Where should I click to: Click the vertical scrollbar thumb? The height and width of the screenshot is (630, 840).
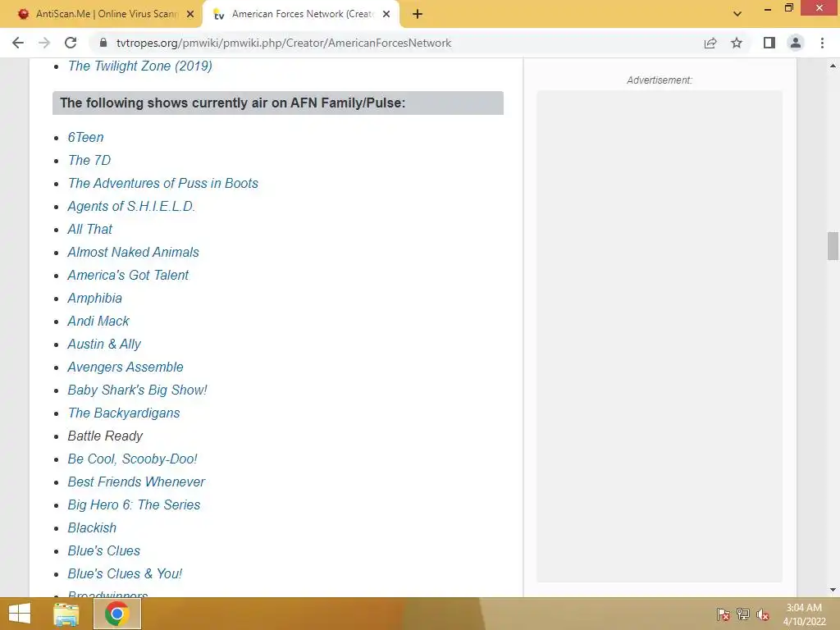click(x=833, y=246)
